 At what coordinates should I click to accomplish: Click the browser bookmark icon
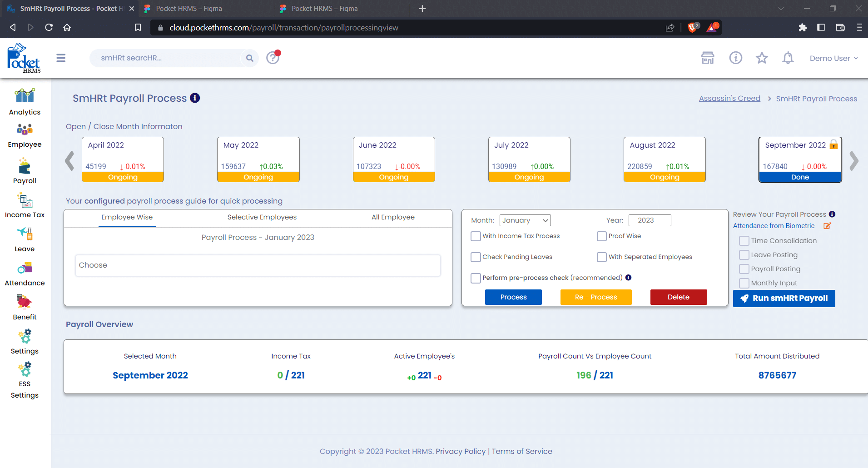(x=138, y=28)
